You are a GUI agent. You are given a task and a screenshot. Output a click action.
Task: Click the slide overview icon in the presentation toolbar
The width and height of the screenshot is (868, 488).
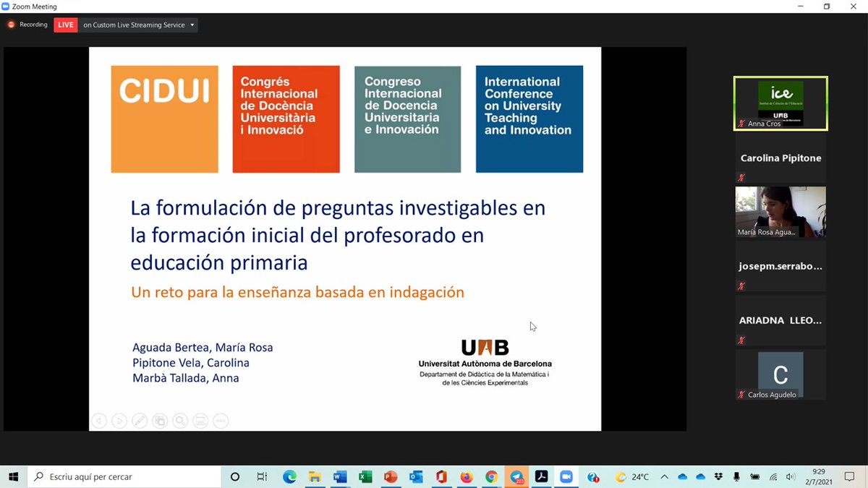(160, 421)
